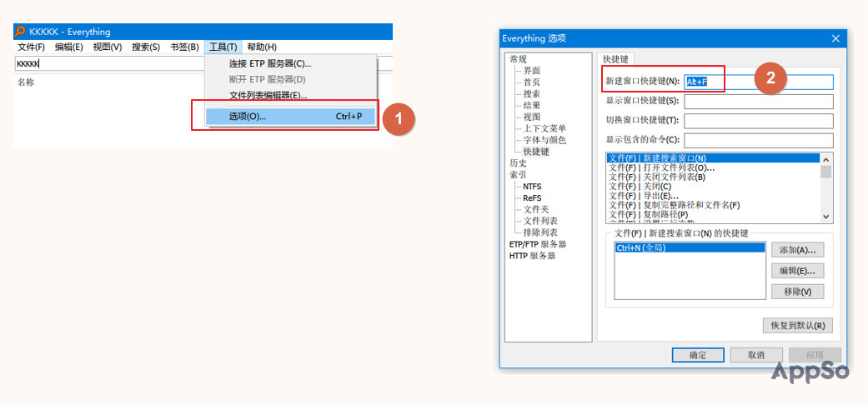The height and width of the screenshot is (405, 868).
Task: Click the 切换窗口快捷键(T) input field
Action: (759, 121)
